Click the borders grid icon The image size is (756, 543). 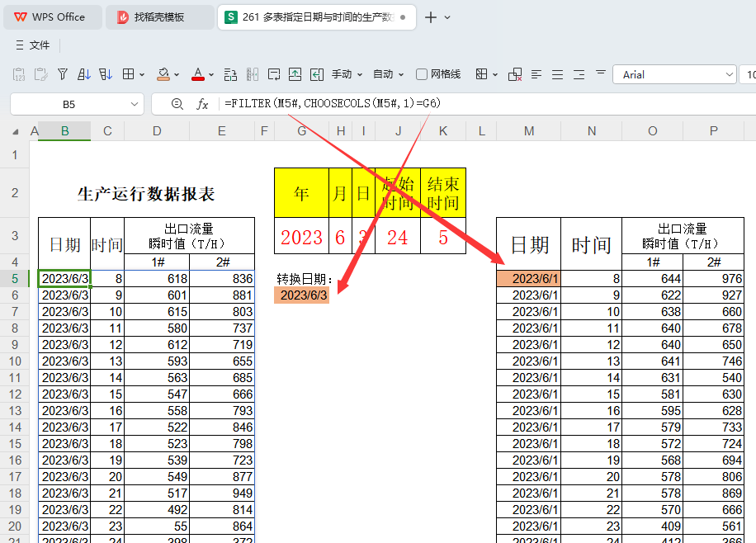[x=128, y=74]
